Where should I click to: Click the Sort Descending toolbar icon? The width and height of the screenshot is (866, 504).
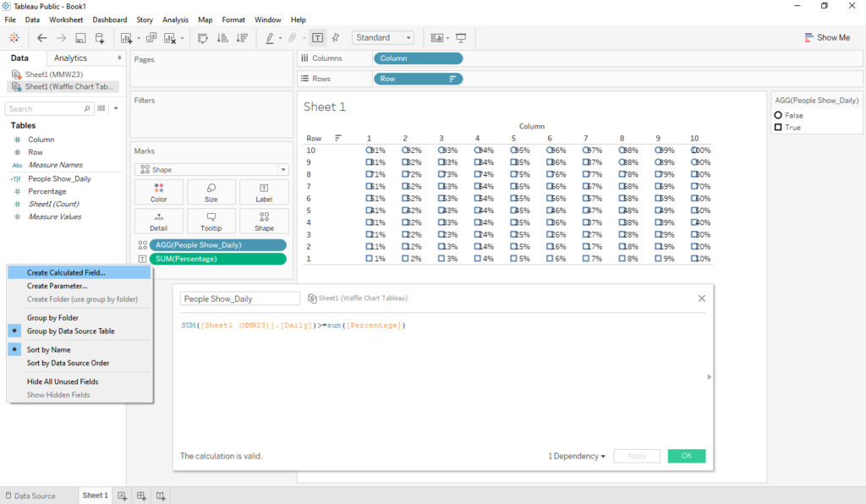pyautogui.click(x=242, y=37)
